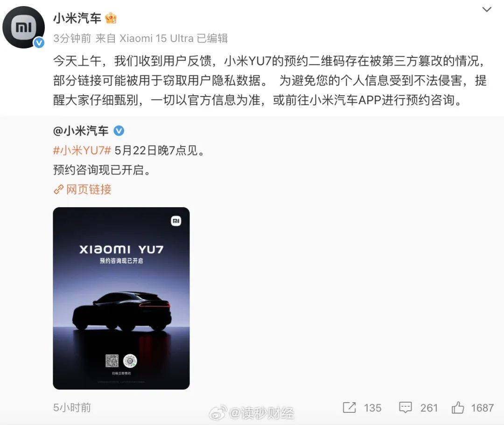Click the crown membership badge beside 小米汽车
Screen dimensions: 504x425
coord(111,18)
